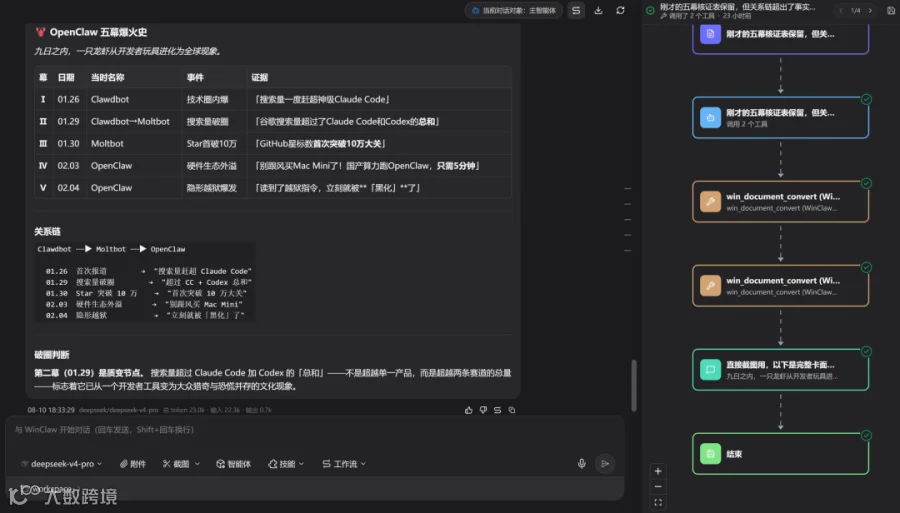Zoom out the workflow canvas with minus

[x=658, y=487]
